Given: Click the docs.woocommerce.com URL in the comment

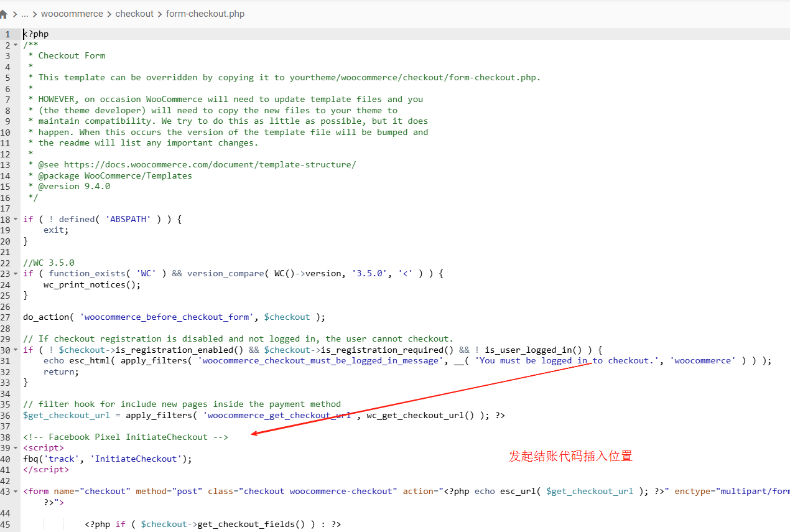Looking at the screenshot, I should coord(210,164).
